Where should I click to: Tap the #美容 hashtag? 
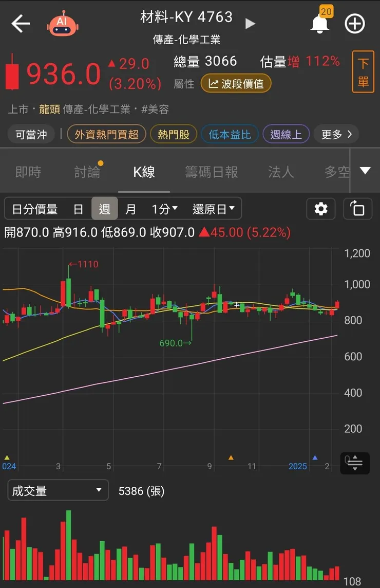pos(155,109)
